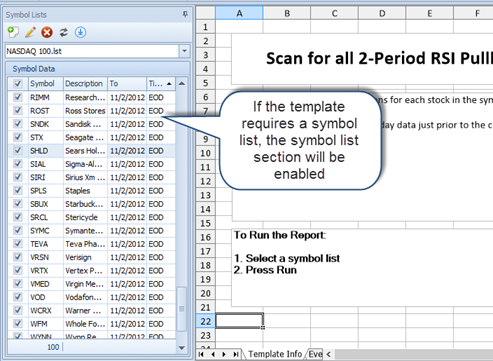
Task: Sort by the Ti... column header
Action: [x=161, y=83]
